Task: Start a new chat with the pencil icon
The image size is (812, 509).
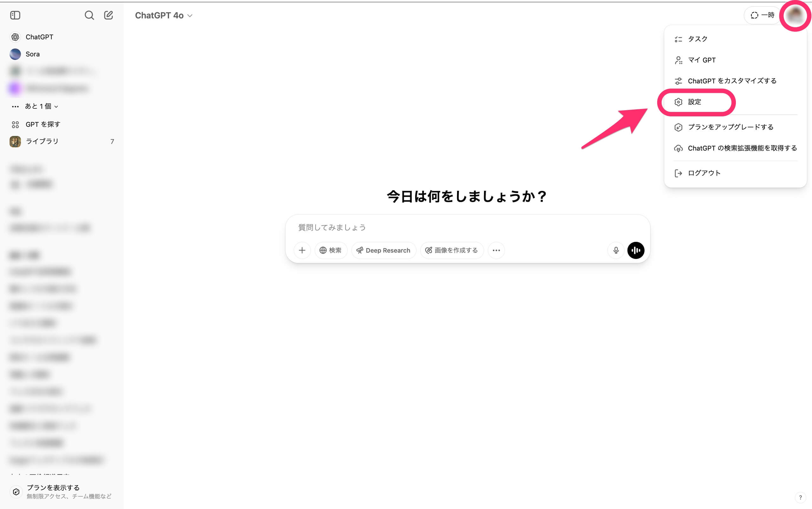Action: (x=108, y=15)
